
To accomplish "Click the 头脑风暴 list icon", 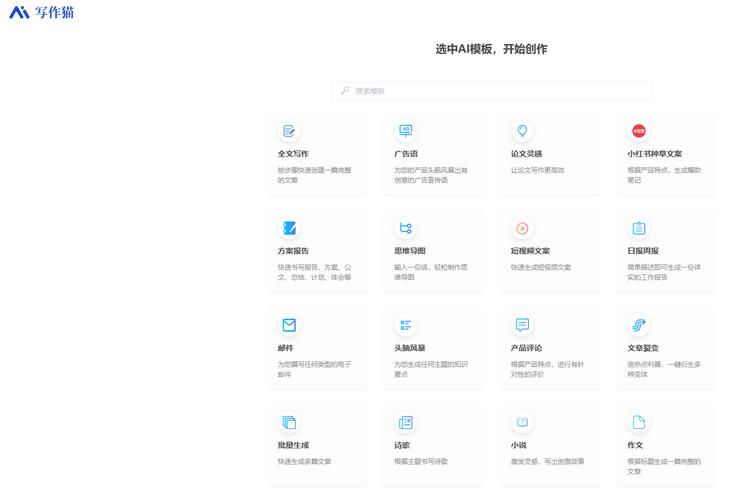I will tap(406, 325).
